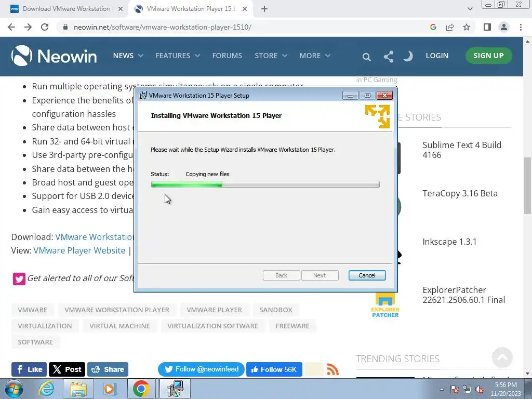Click the Explorer Patcher thumbnail
The width and height of the screenshot is (532, 399).
click(x=385, y=305)
